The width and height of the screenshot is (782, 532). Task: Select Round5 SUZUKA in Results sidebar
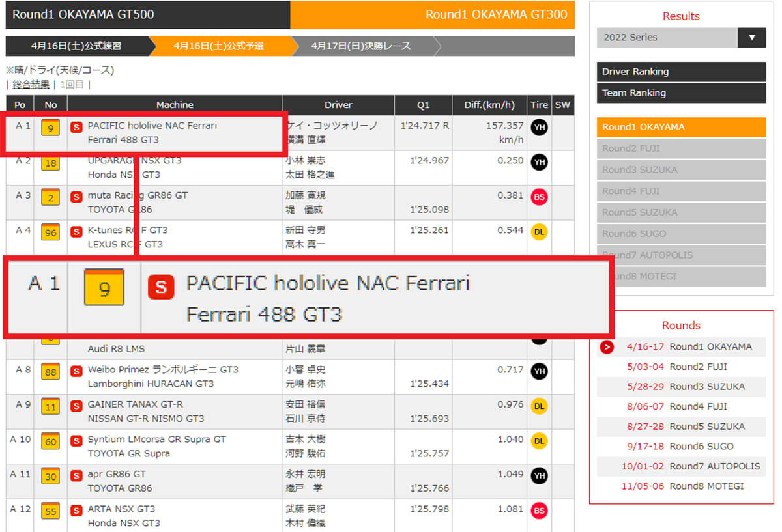(681, 212)
